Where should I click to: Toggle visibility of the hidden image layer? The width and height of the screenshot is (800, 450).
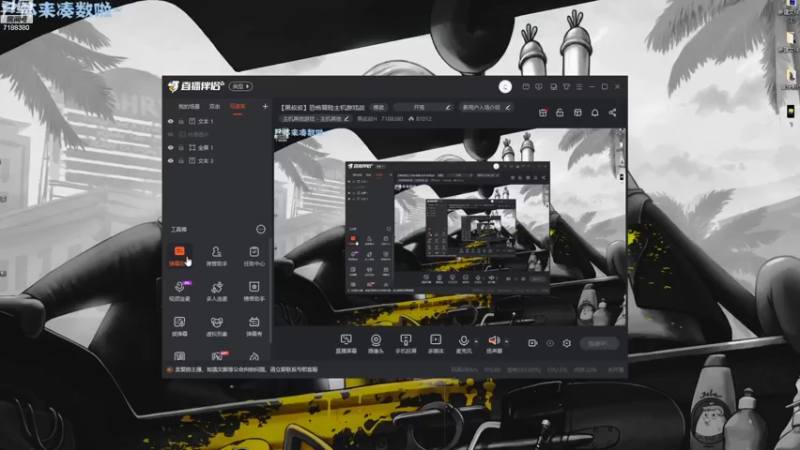pos(170,134)
